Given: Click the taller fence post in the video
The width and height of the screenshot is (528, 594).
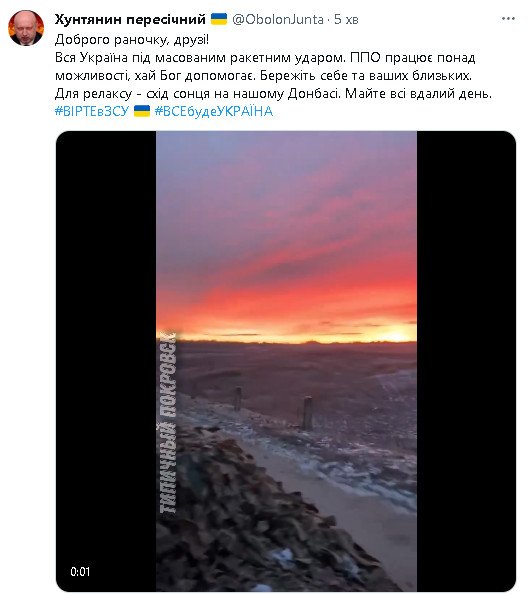Looking at the screenshot, I should [308, 413].
